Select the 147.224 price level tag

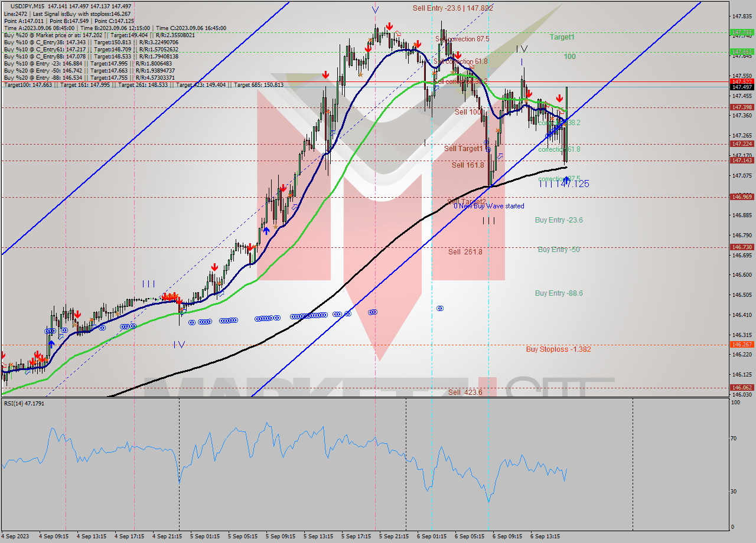742,143
